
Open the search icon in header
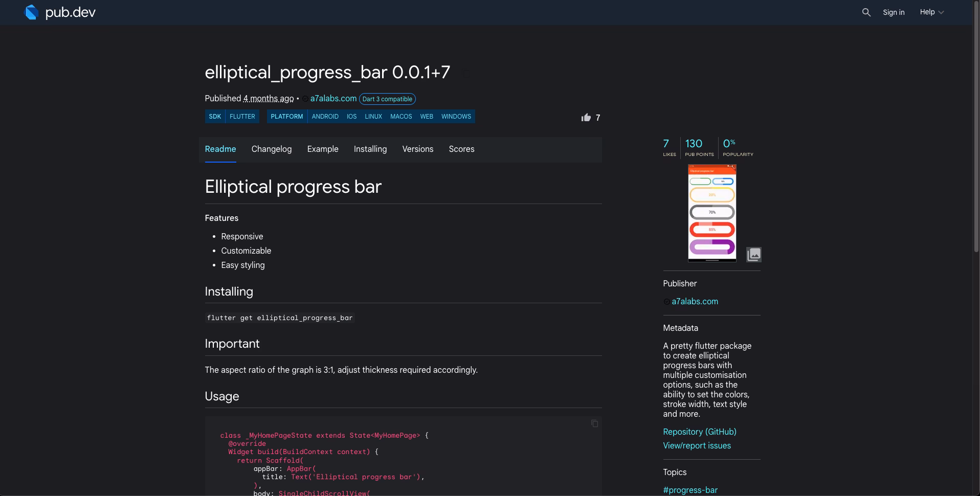point(866,12)
